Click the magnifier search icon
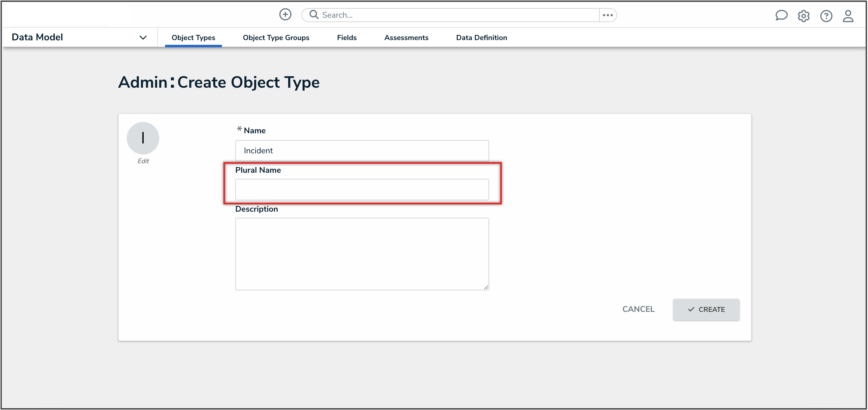The width and height of the screenshot is (868, 410). coord(314,15)
